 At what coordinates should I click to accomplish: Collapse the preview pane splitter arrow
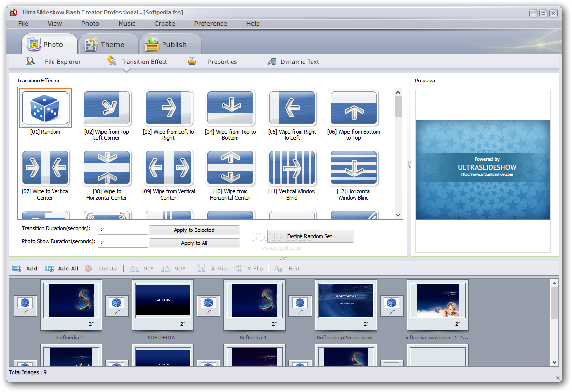coord(409,165)
